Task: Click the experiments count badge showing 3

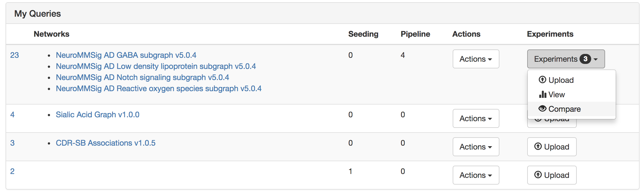Action: click(585, 59)
